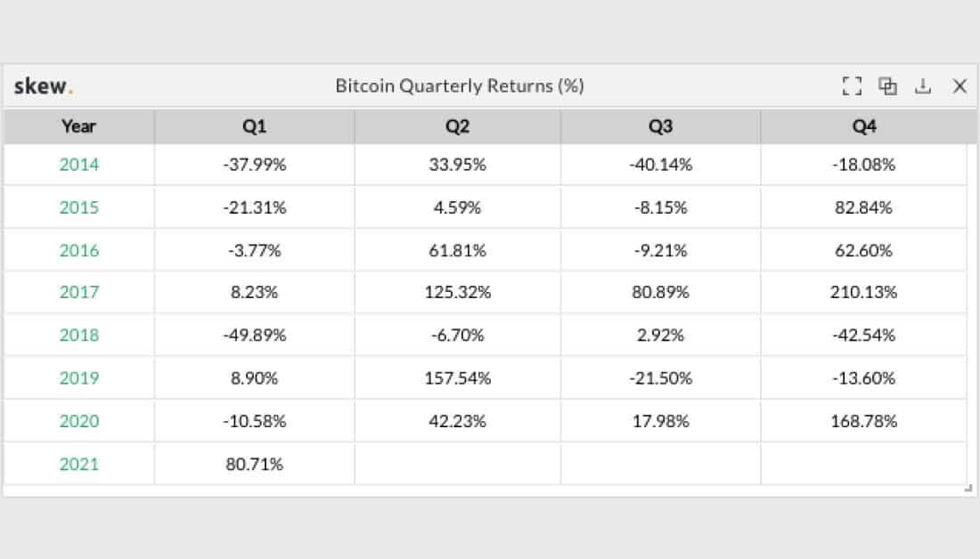The width and height of the screenshot is (980, 559).
Task: Open the 2017 yearly returns link
Action: pos(78,293)
